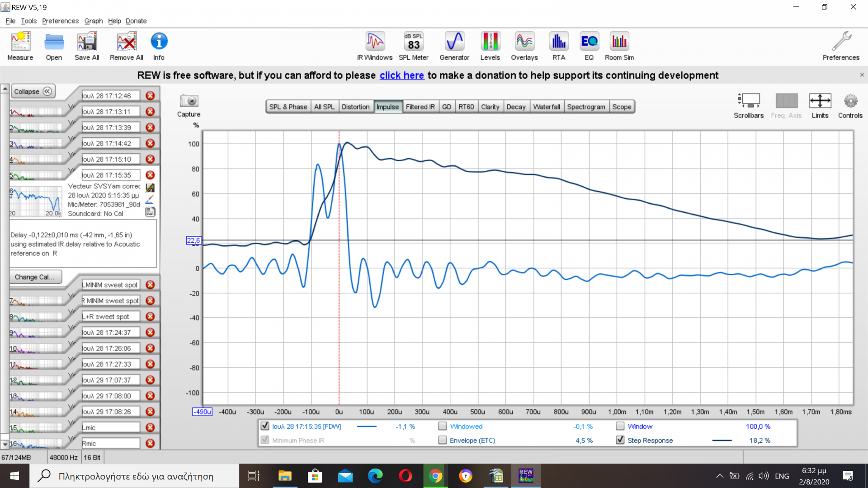Open notes icon for selected measurement
Viewport: 868px width, 488px height.
150,211
